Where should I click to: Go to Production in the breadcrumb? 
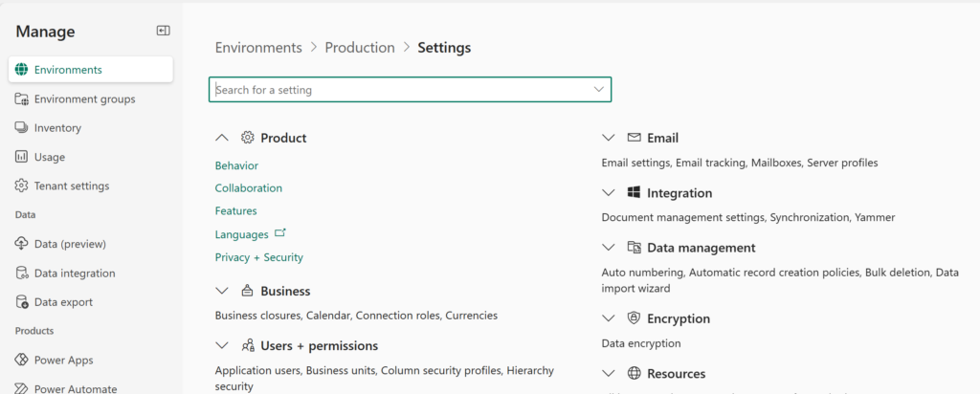360,48
